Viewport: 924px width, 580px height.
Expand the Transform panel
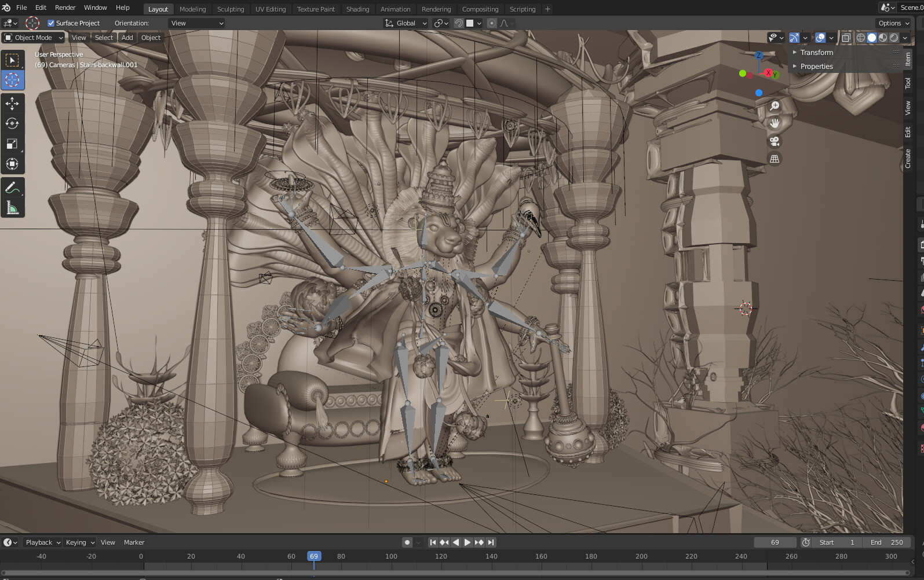pyautogui.click(x=816, y=52)
